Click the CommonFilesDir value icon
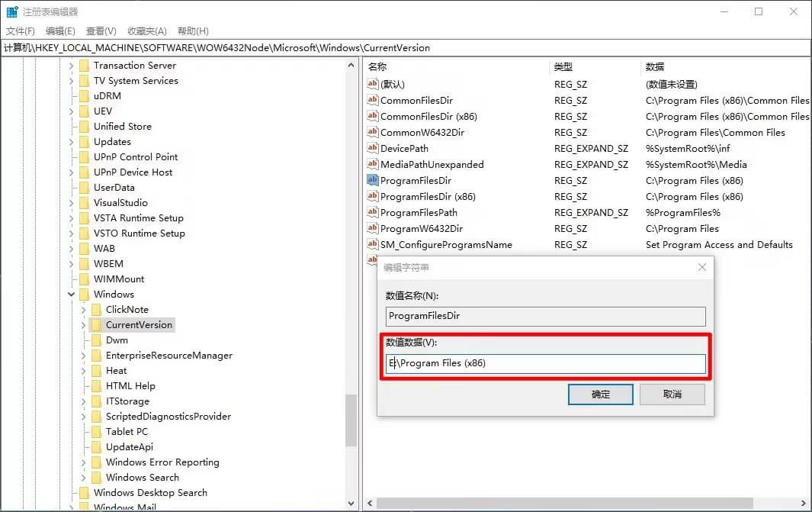 click(x=373, y=101)
